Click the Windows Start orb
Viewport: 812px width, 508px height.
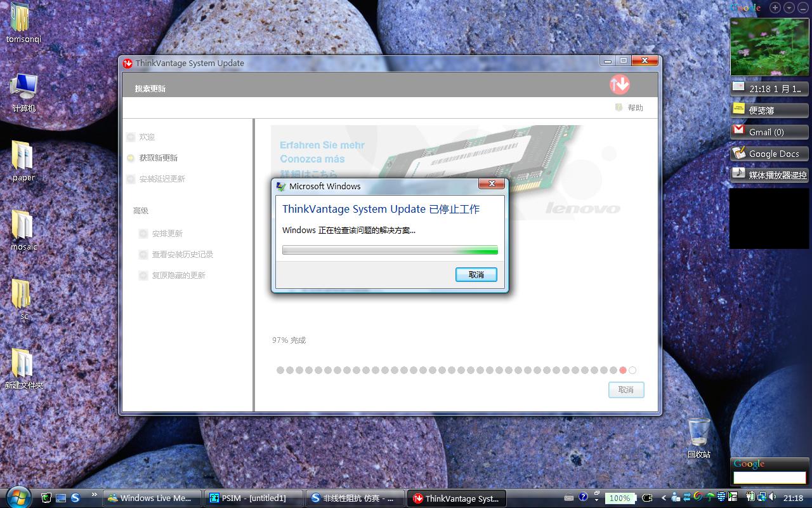tap(17, 497)
